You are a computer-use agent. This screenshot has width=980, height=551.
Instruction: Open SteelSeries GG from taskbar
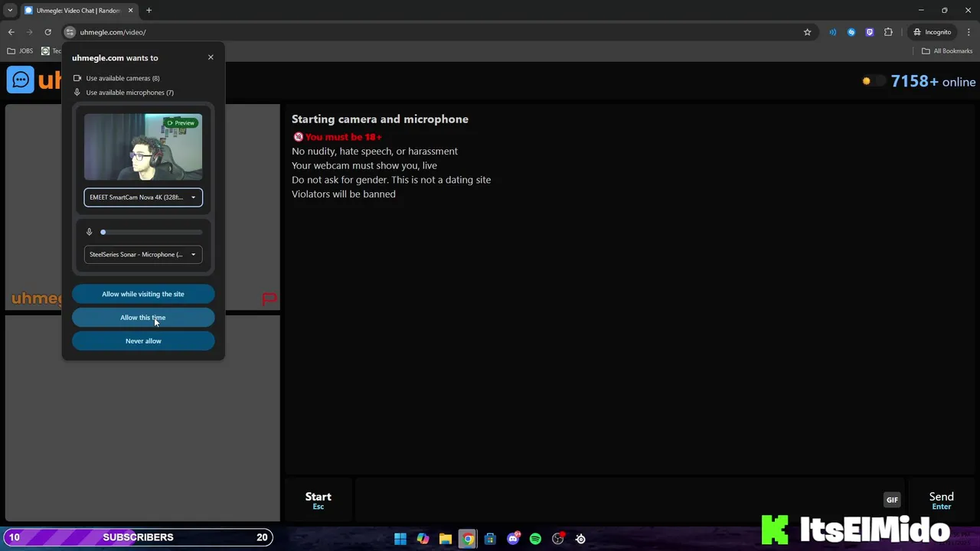tap(580, 539)
